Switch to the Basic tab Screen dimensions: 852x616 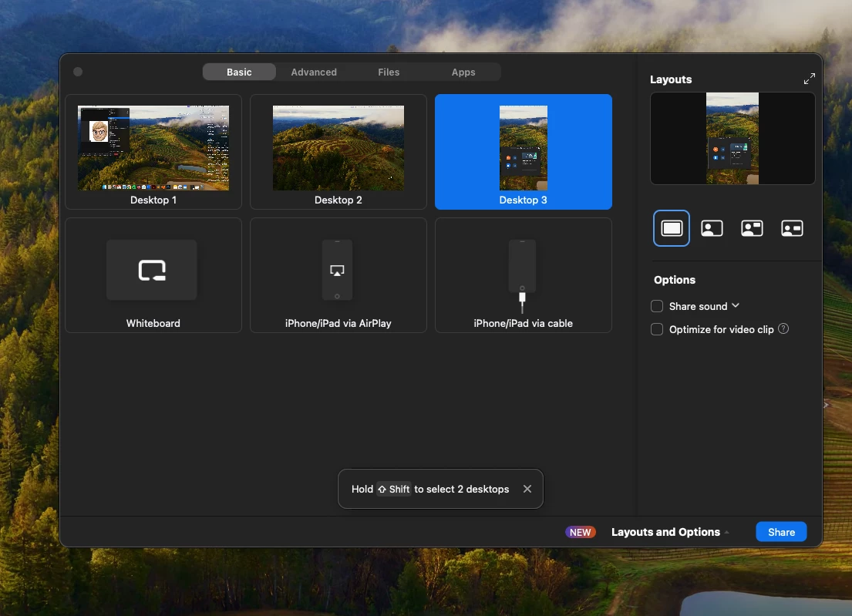point(239,72)
